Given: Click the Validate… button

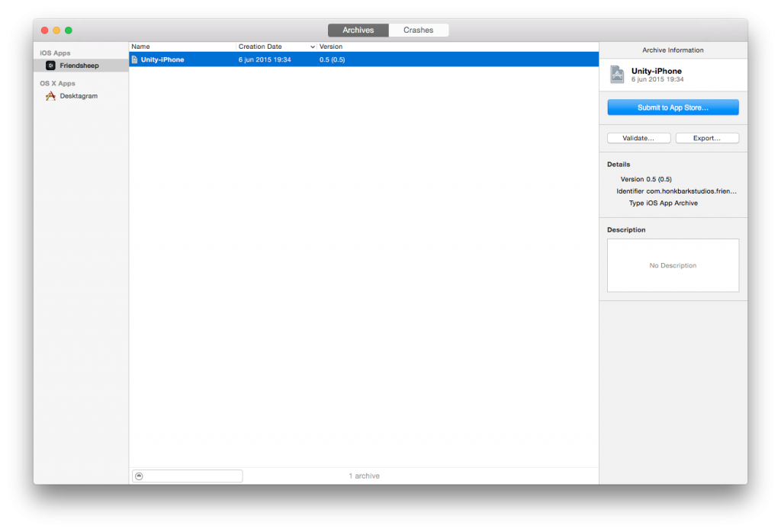Looking at the screenshot, I should pos(638,138).
